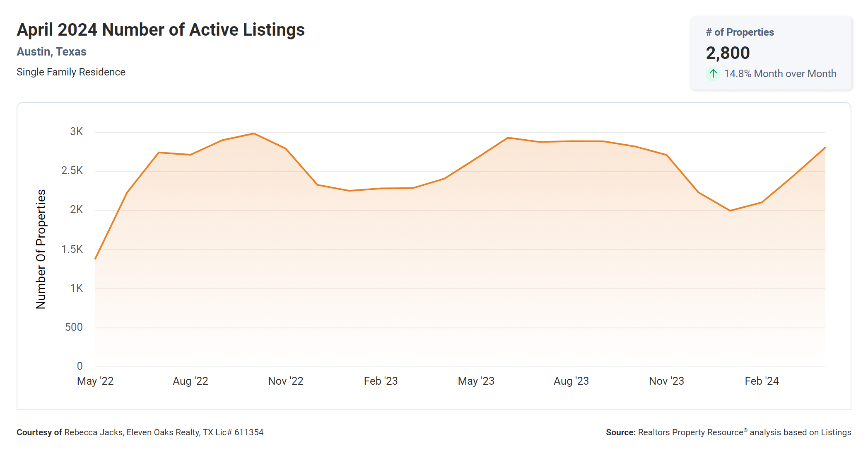The height and width of the screenshot is (456, 868).
Task: Click the green upward arrow icon
Action: 713,74
